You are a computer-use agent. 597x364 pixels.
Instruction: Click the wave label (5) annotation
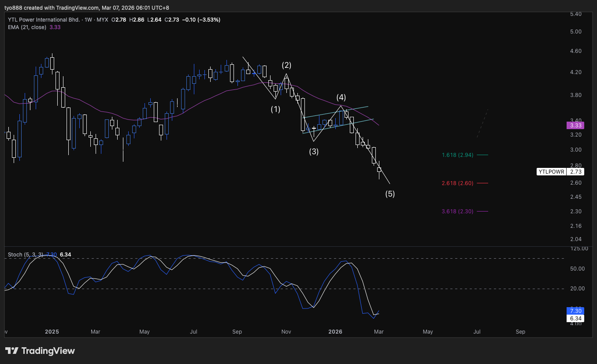pos(390,194)
